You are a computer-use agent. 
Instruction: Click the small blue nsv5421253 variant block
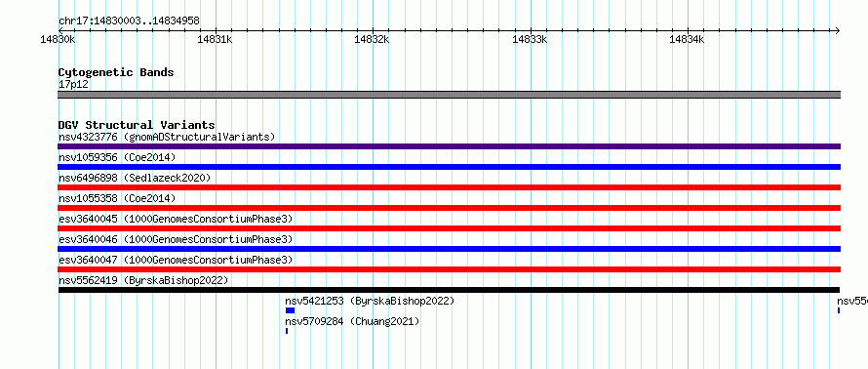point(290,310)
